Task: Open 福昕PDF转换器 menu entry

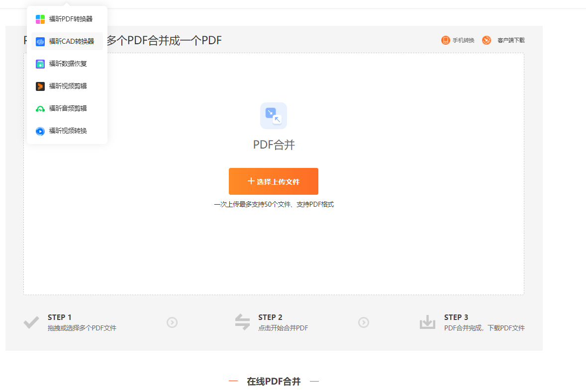Action: [67, 19]
